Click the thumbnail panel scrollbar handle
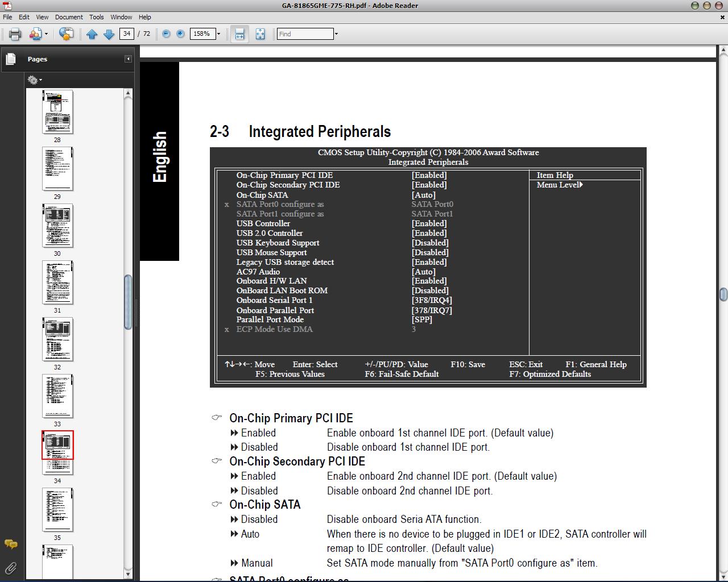Image resolution: width=728 pixels, height=582 pixels. pyautogui.click(x=128, y=302)
